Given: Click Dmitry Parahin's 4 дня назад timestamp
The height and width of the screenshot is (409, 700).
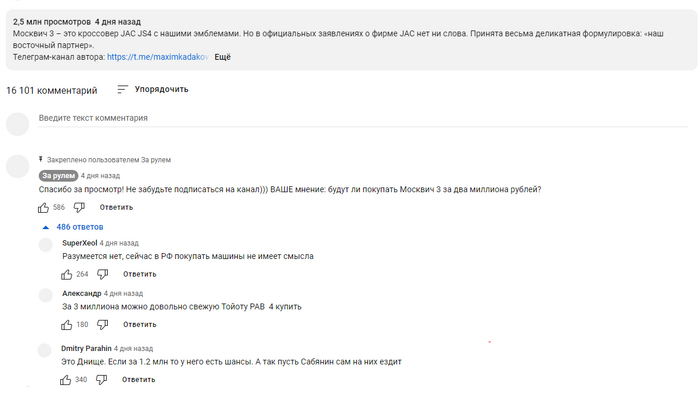Looking at the screenshot, I should [x=133, y=349].
